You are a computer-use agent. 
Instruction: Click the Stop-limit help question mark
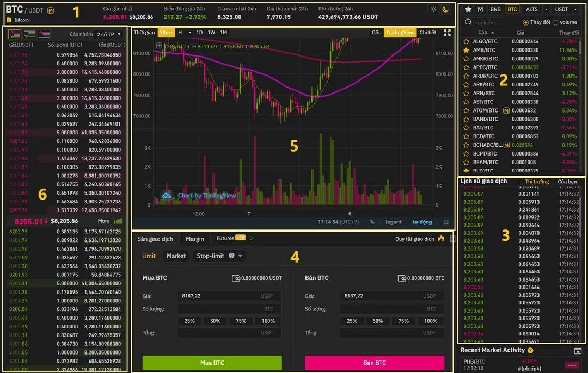[x=231, y=256]
